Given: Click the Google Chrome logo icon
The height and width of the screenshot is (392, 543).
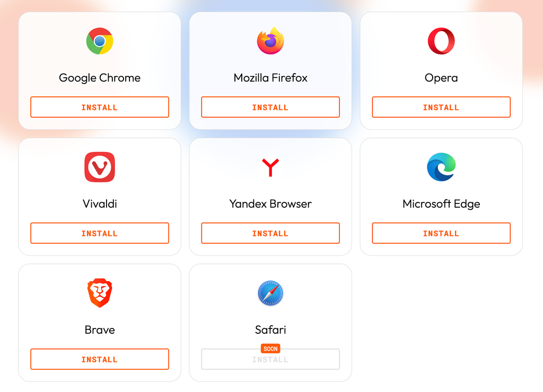Looking at the screenshot, I should (100, 41).
